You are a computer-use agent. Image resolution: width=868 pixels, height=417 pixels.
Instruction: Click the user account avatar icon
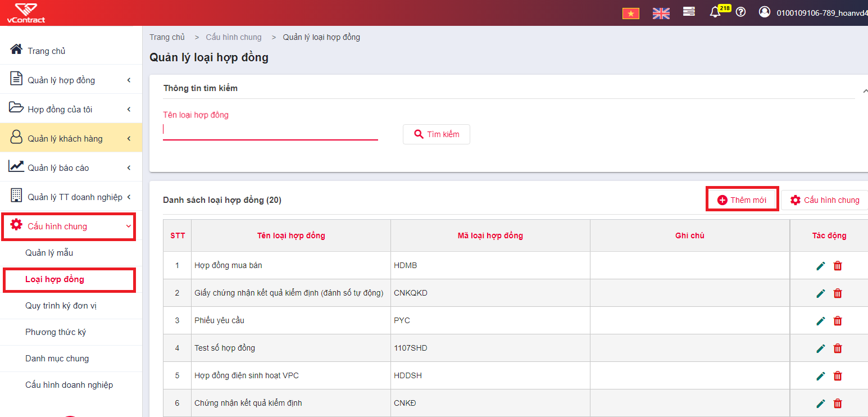click(765, 12)
